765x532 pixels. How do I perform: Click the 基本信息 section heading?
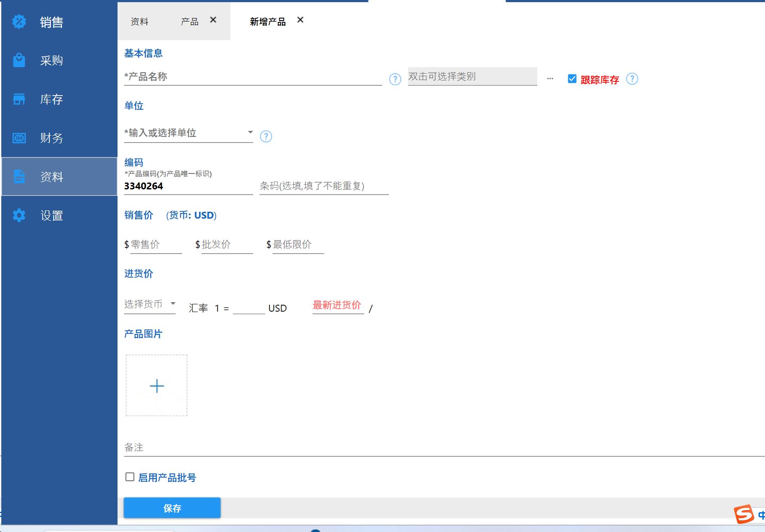pyautogui.click(x=143, y=53)
